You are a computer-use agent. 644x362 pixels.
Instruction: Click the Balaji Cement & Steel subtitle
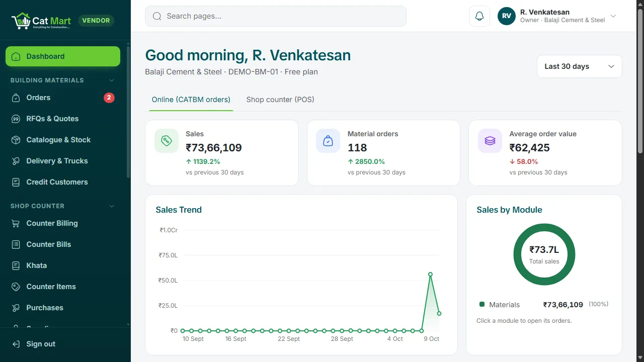[231, 72]
